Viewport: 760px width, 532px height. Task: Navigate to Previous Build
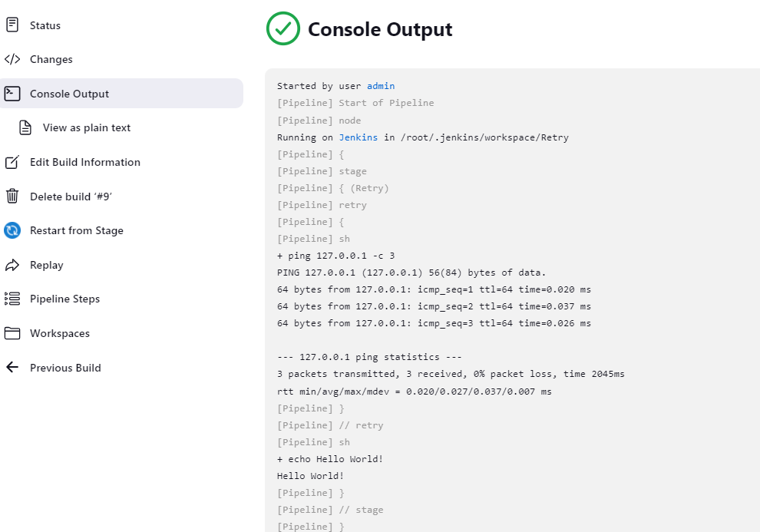65,368
